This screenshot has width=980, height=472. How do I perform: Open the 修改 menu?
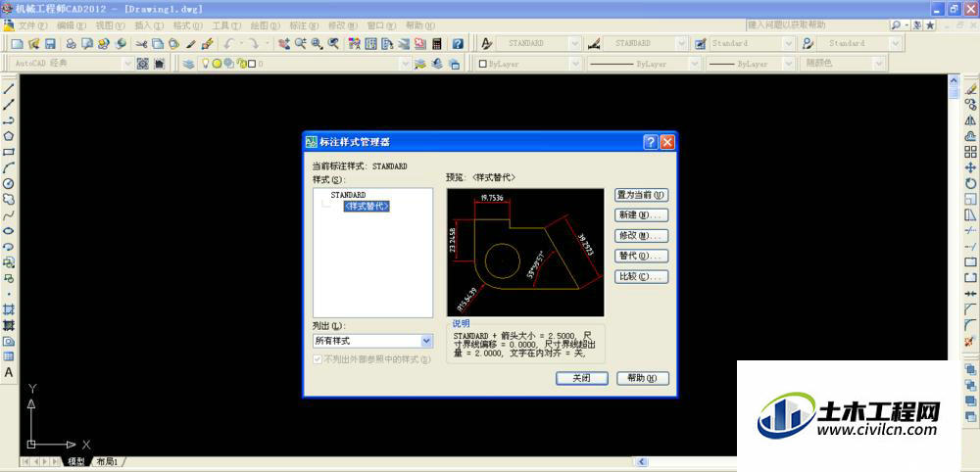click(342, 25)
